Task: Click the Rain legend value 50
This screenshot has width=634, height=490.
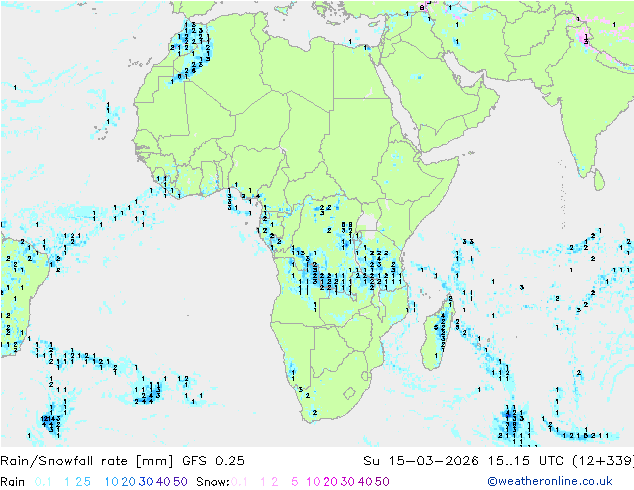Action: (x=180, y=482)
